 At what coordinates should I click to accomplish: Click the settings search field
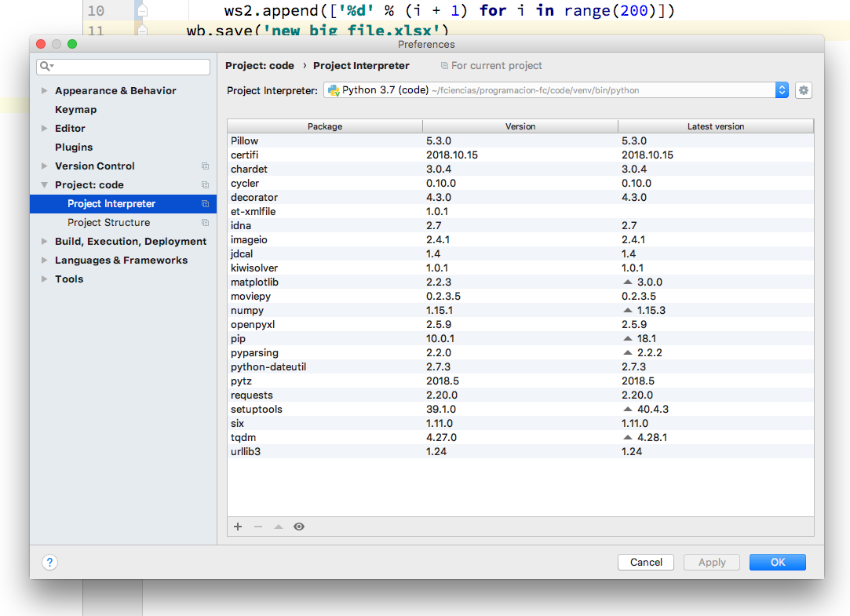coord(123,67)
